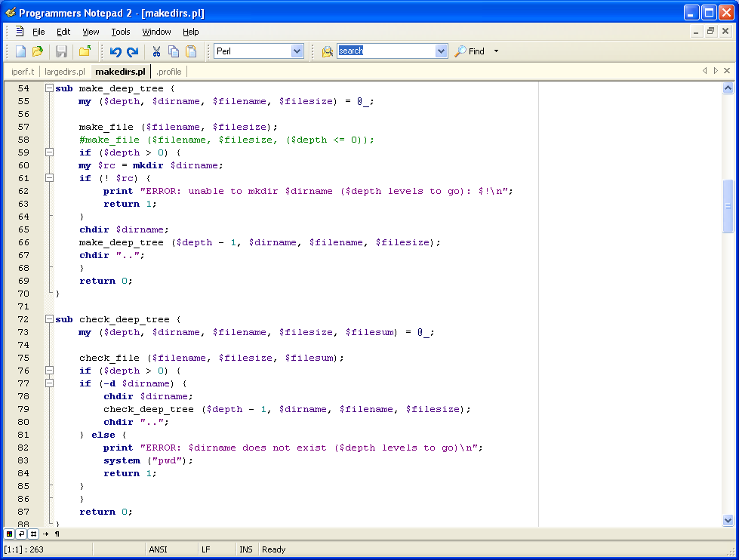Click the mkdir keyword on line 60
This screenshot has height=560, width=739.
148,165
